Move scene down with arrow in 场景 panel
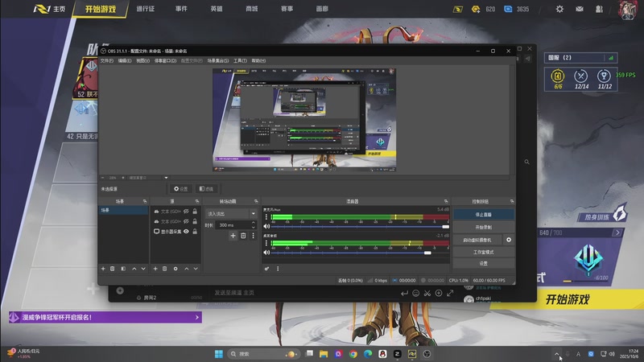The image size is (644, 362). tap(143, 269)
